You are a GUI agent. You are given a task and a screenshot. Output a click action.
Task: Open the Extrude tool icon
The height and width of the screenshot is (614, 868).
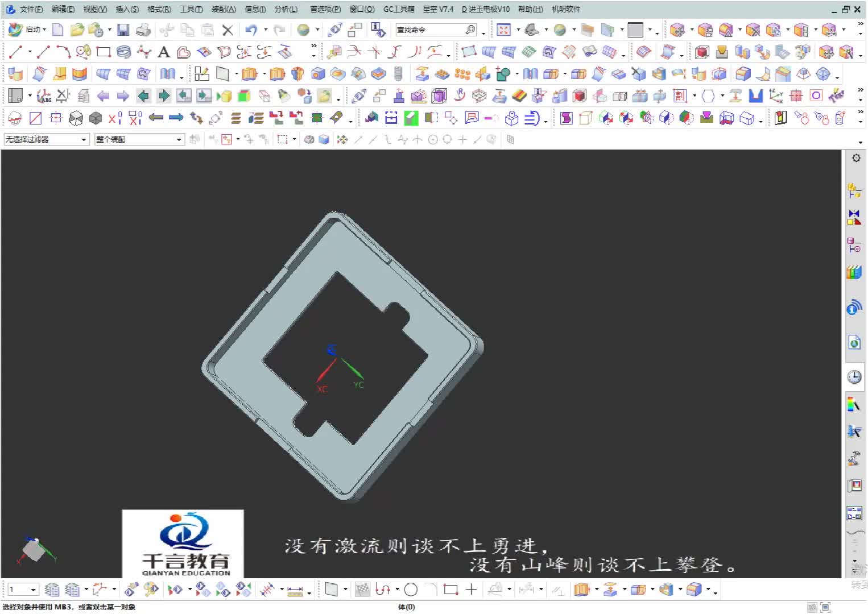[250, 74]
